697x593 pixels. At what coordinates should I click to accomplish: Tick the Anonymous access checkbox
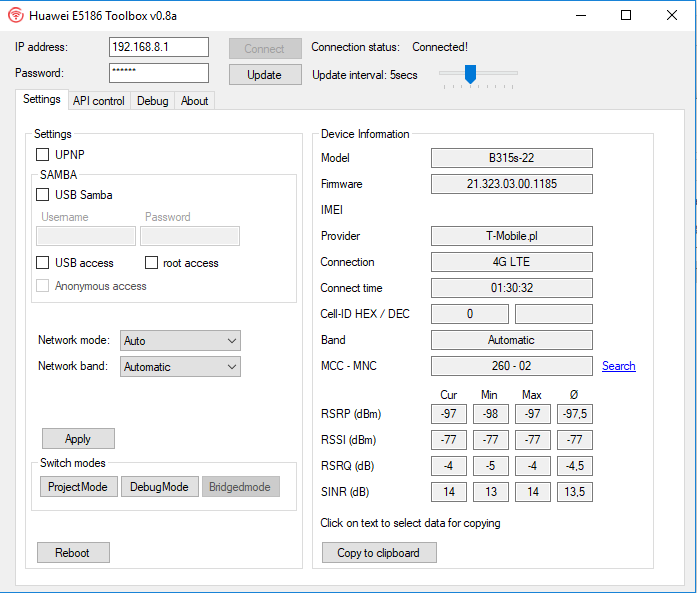pos(43,286)
